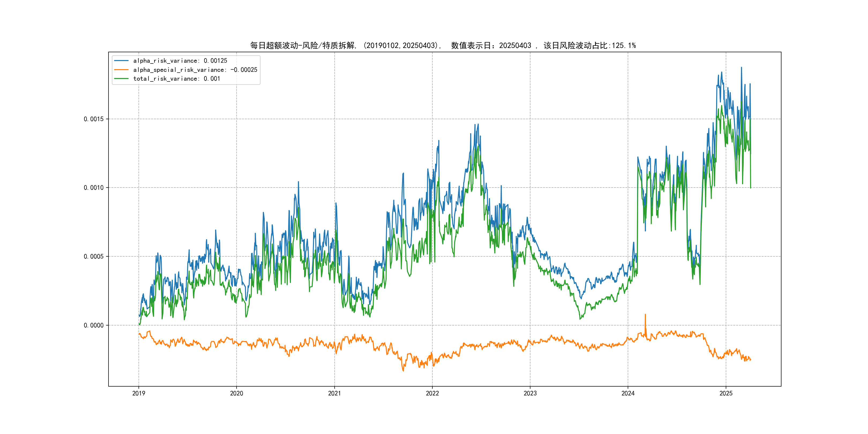The width and height of the screenshot is (868, 434).
Task: Select the alpha_special_risk_variance: -0.00025 legend label
Action: click(x=195, y=70)
